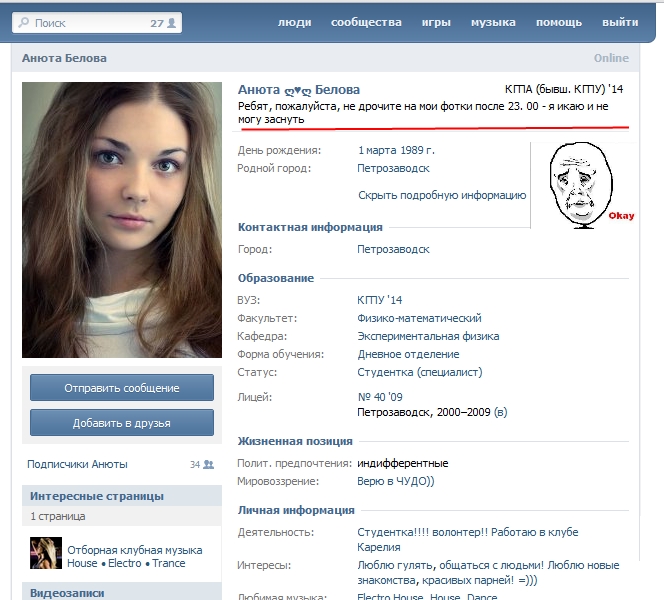Log out via выйти
Image resolution: width=664 pixels, height=600 pixels.
coord(620,22)
